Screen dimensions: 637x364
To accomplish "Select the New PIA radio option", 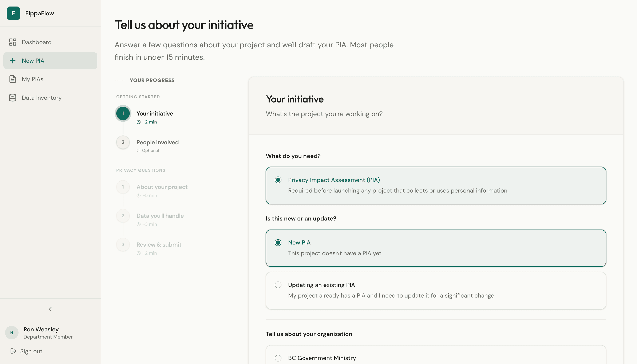I will (x=278, y=242).
